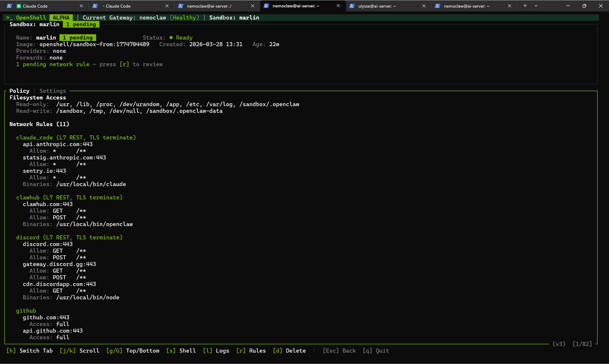609x364 pixels.
Task: Click the ulysse@ai-server tab's PowerShell icon
Action: [x=352, y=6]
